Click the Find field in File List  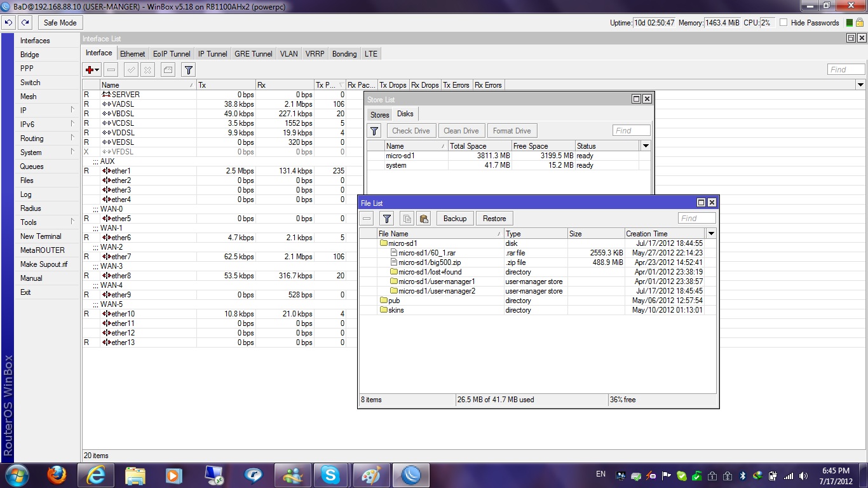696,219
